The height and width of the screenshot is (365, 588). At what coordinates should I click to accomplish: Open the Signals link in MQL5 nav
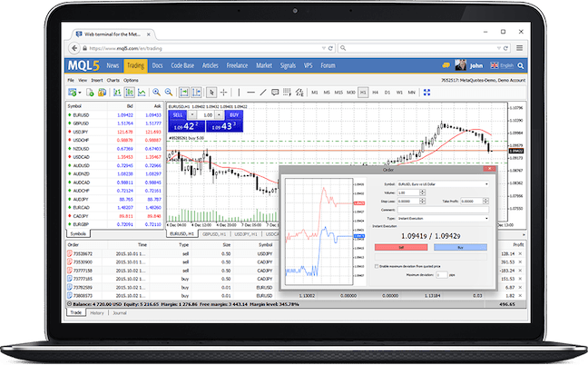[x=288, y=65]
